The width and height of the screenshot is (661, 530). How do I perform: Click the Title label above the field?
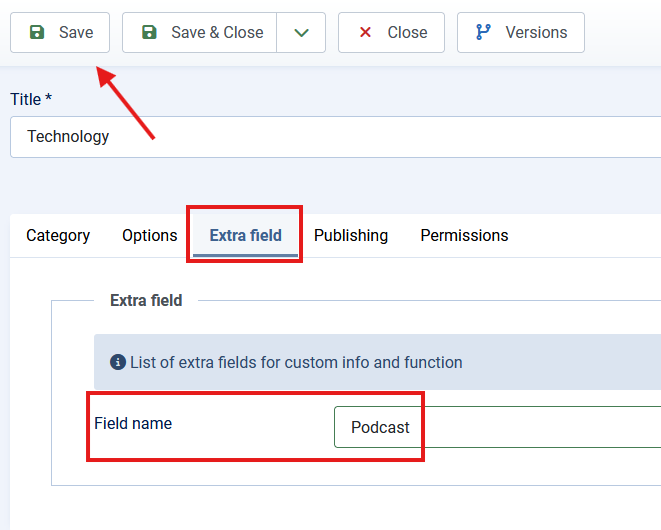[30, 100]
